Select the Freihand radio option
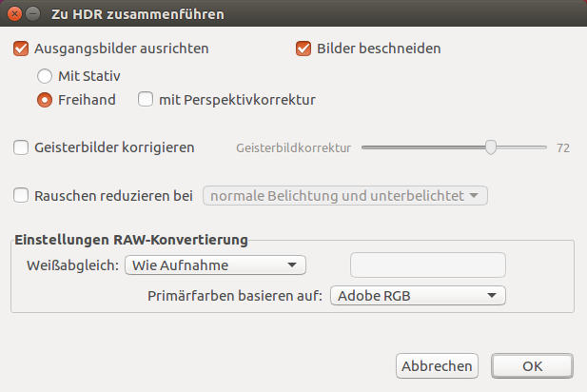Viewport: 587px width, 392px height. pyautogui.click(x=45, y=99)
